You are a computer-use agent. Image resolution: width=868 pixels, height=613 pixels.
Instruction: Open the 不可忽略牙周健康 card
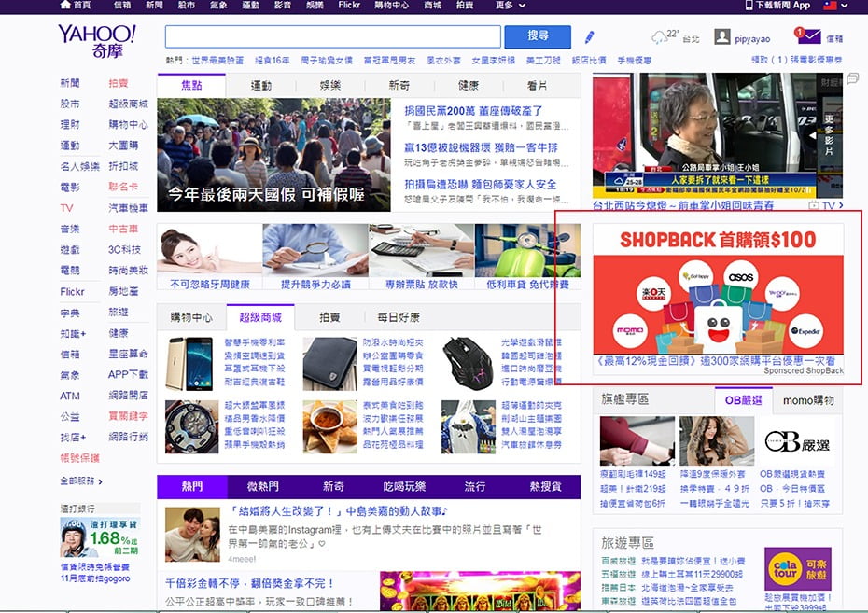pyautogui.click(x=209, y=257)
